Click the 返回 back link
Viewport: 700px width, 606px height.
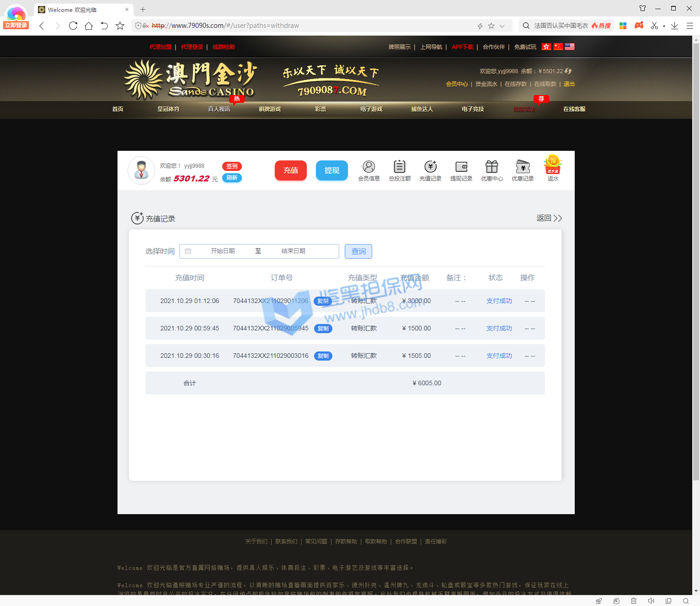click(x=549, y=218)
